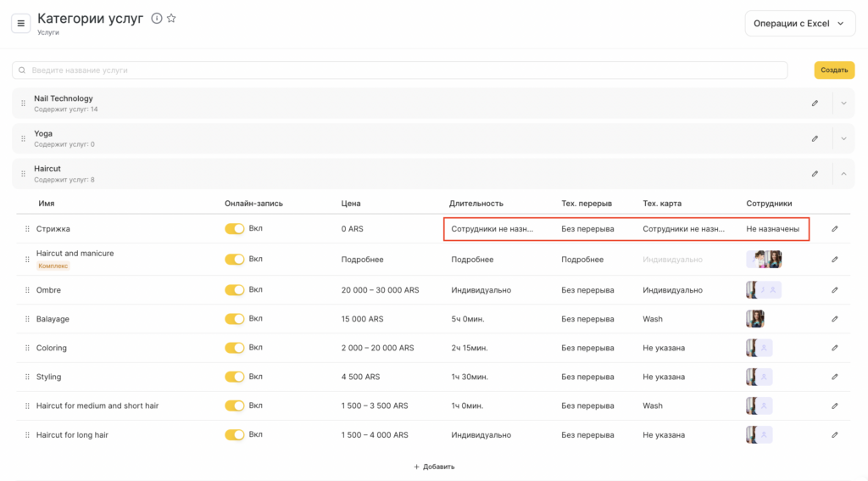Click edit pencil for Balayage service
This screenshot has height=481, width=868.
coord(834,319)
